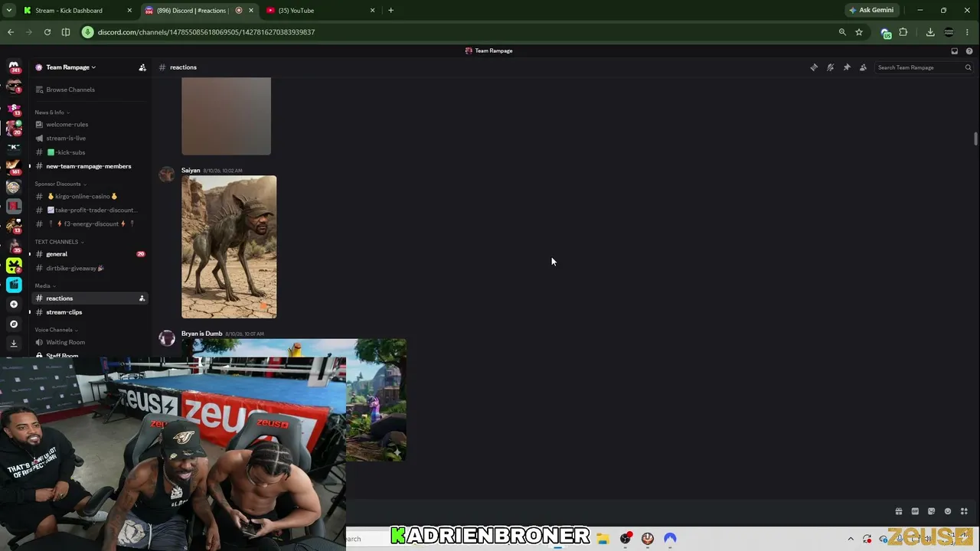Open OBS Studio from the taskbar
This screenshot has width=980, height=551.
coord(626,539)
